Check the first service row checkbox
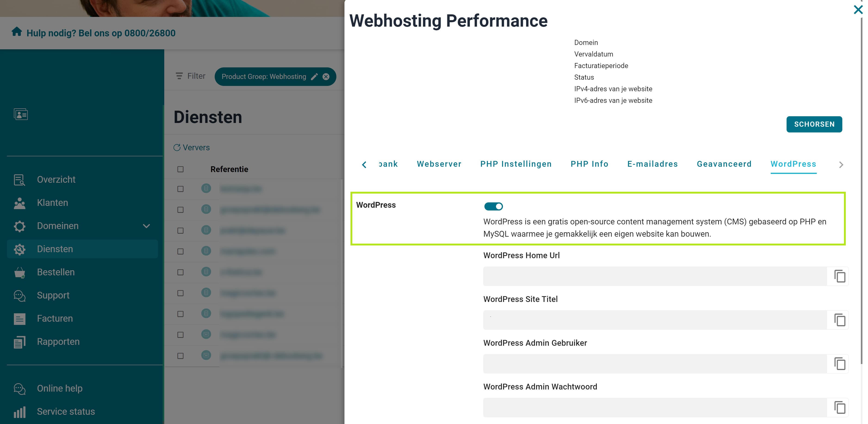Image resolution: width=868 pixels, height=424 pixels. coord(181,189)
